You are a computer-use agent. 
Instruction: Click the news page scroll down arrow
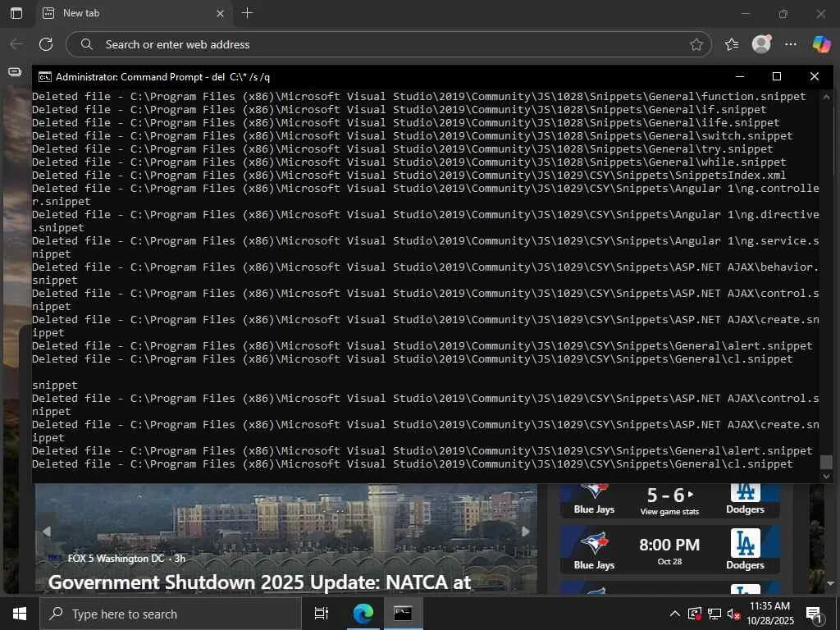point(830,583)
